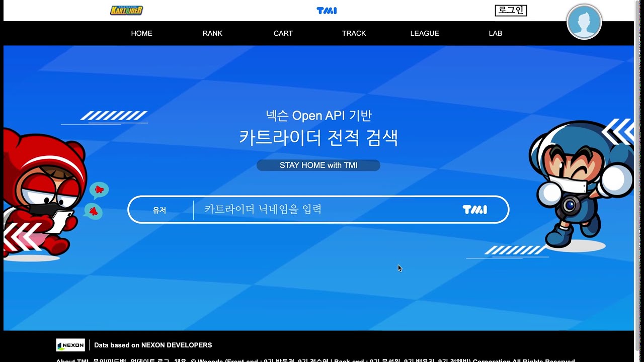Click the NEXON logo in footer
The height and width of the screenshot is (362, 644).
(x=70, y=345)
